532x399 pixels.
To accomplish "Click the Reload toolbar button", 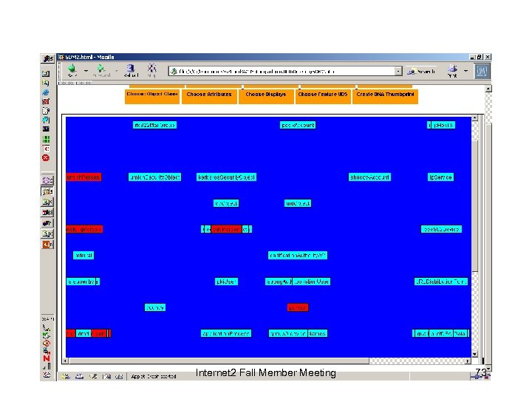I will point(131,70).
